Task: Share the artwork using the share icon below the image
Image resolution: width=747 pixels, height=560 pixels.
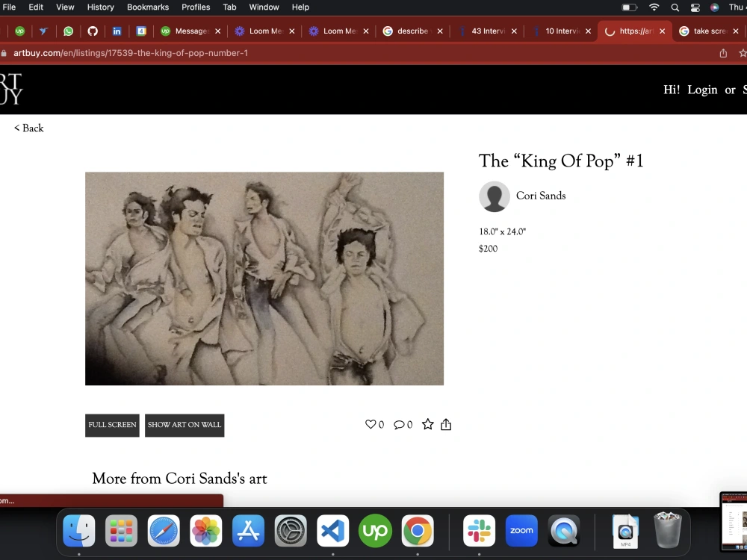Action: point(446,424)
